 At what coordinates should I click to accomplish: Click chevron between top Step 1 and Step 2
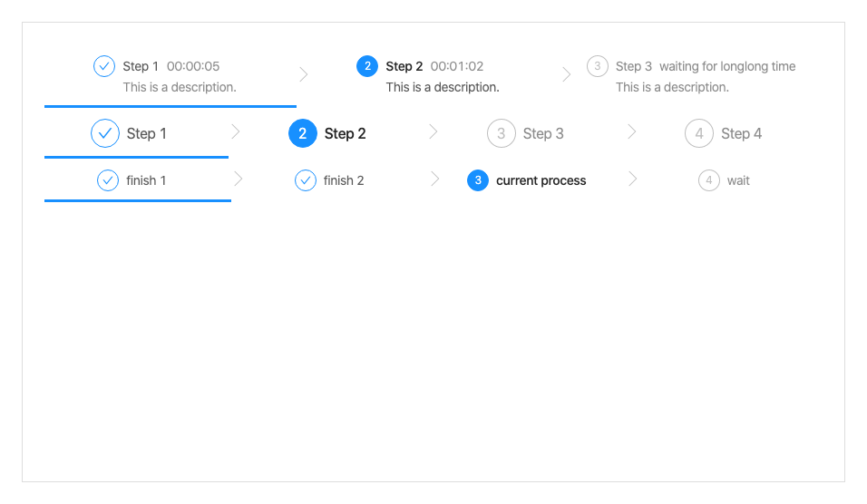tap(304, 74)
